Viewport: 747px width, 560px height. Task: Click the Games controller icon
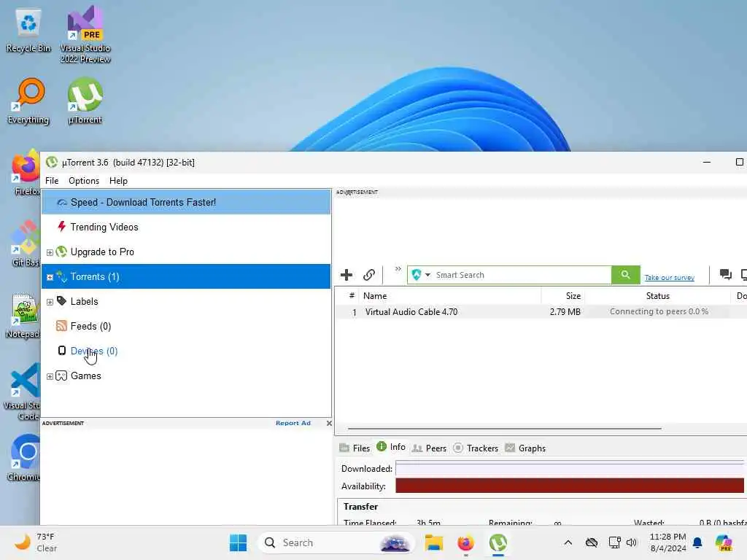61,376
